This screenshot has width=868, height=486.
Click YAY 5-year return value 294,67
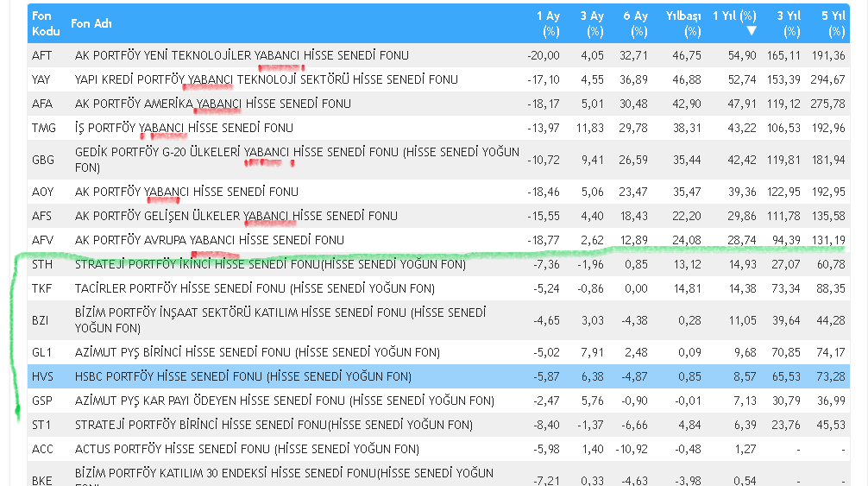827,80
